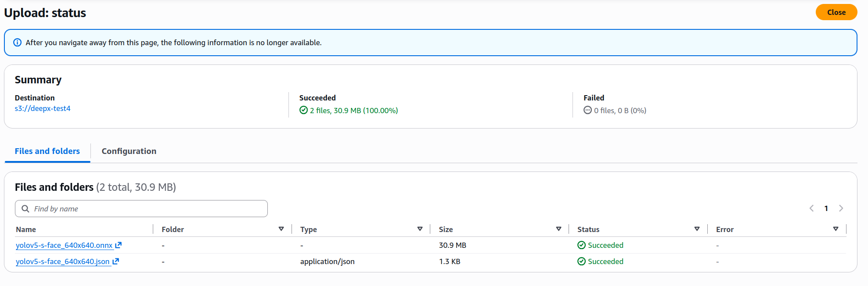
Task: Click the Summary section heading
Action: (38, 80)
